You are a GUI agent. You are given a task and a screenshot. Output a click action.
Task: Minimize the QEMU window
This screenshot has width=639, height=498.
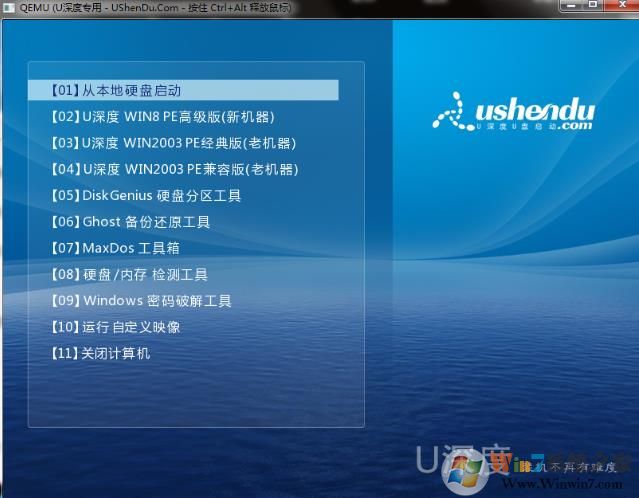click(571, 5)
